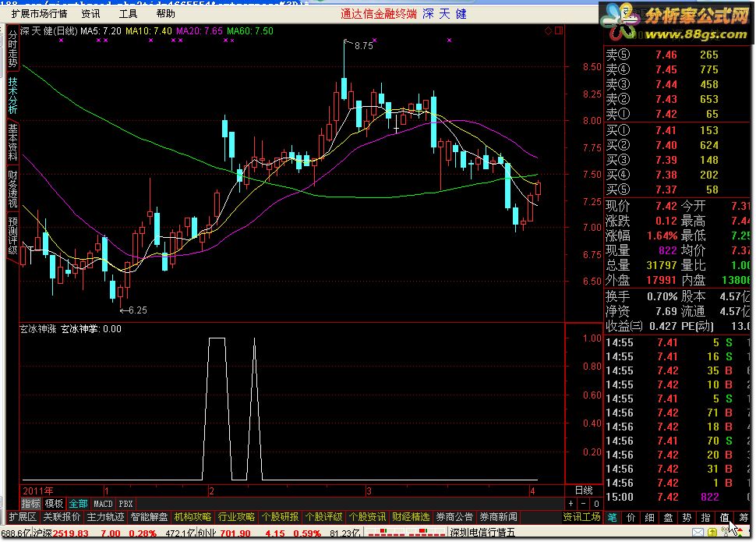Open the 帮助 menu
The width and height of the screenshot is (756, 542).
(x=165, y=13)
